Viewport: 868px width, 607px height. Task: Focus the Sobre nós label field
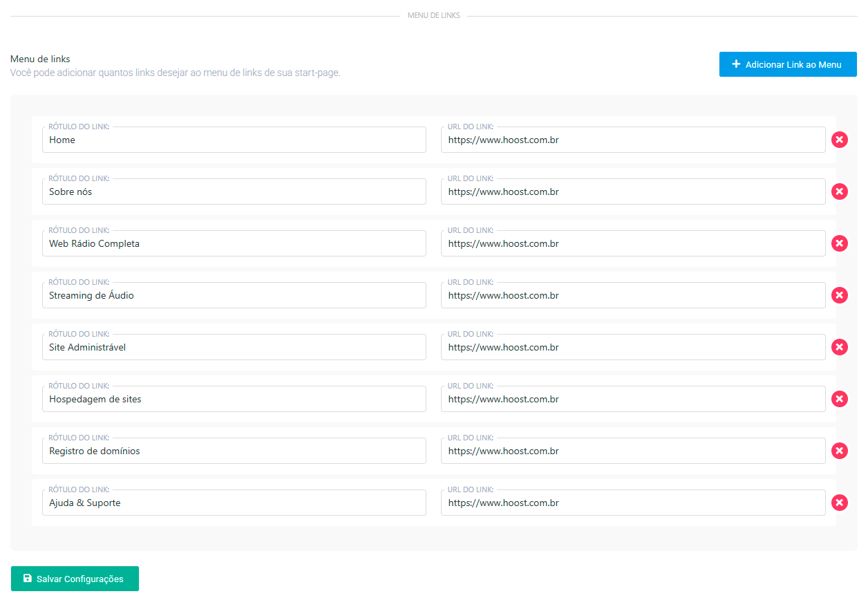click(x=234, y=192)
